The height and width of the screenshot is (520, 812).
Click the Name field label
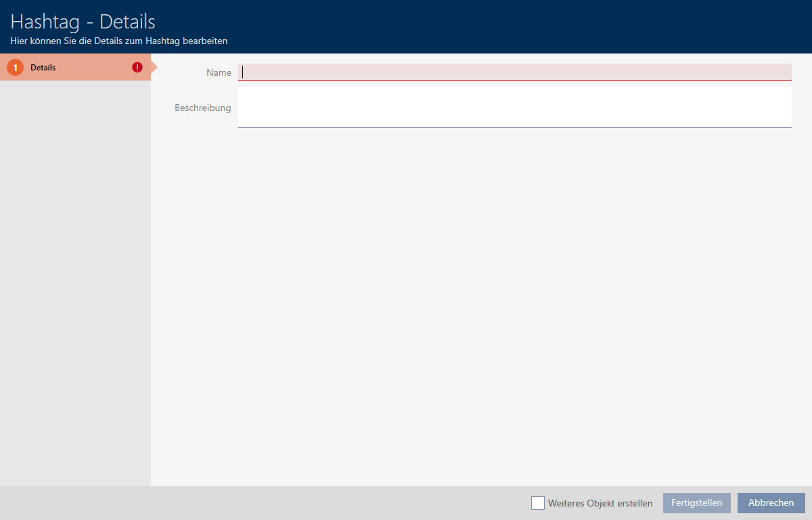(x=219, y=72)
